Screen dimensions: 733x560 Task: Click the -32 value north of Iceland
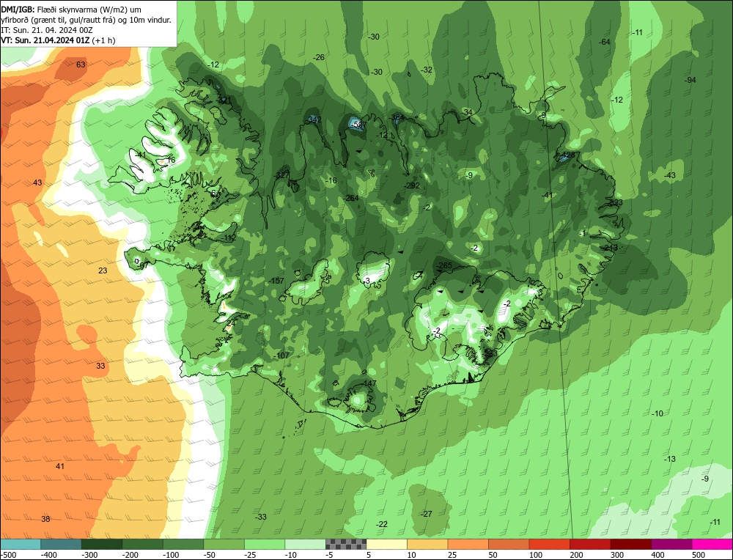(x=427, y=70)
